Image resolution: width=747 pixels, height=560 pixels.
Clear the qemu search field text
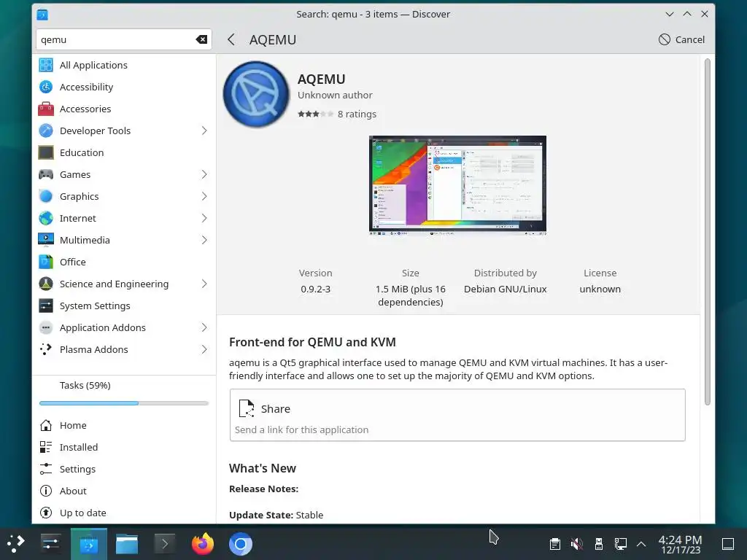tap(201, 39)
